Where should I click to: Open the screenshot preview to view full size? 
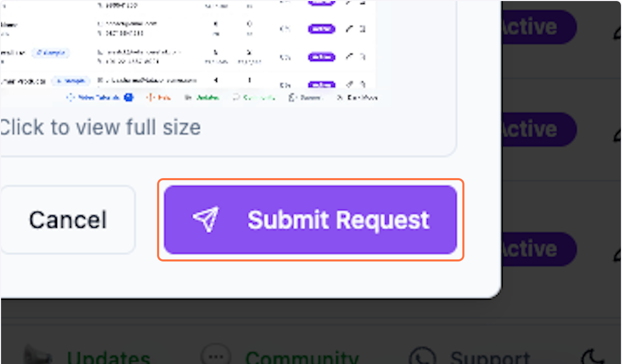[101, 127]
